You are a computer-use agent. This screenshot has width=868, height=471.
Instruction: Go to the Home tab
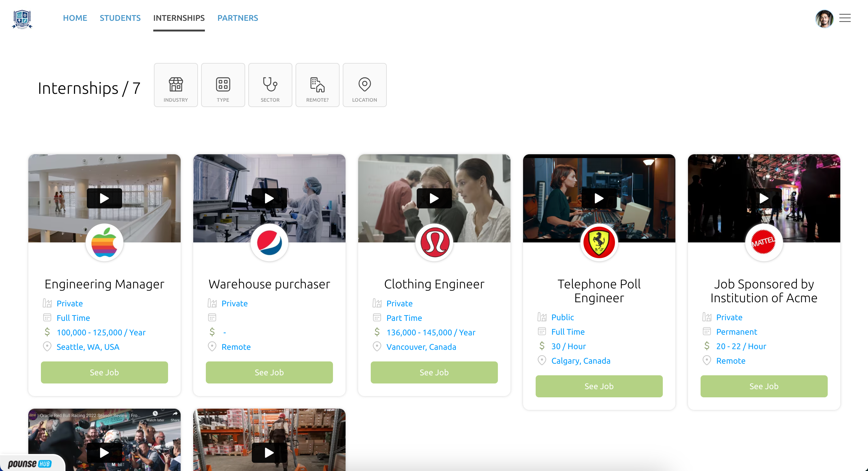point(75,18)
